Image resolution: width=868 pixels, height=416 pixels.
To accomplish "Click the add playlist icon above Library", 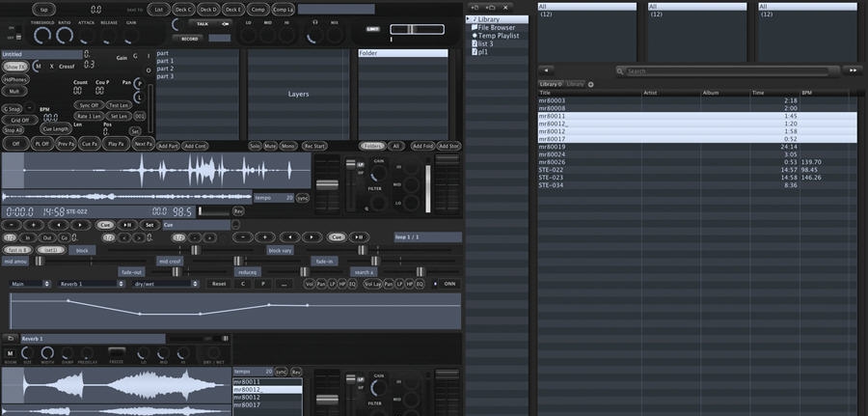I will coord(474,7).
